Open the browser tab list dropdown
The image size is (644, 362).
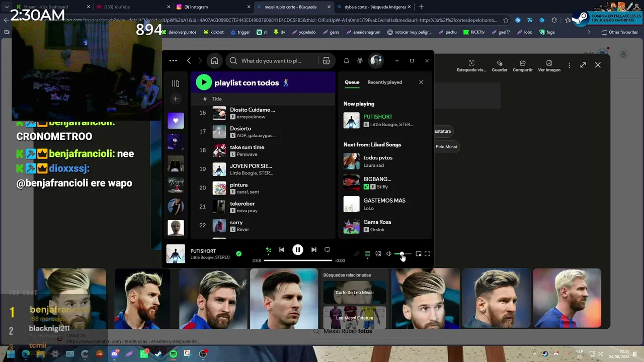[7, 7]
